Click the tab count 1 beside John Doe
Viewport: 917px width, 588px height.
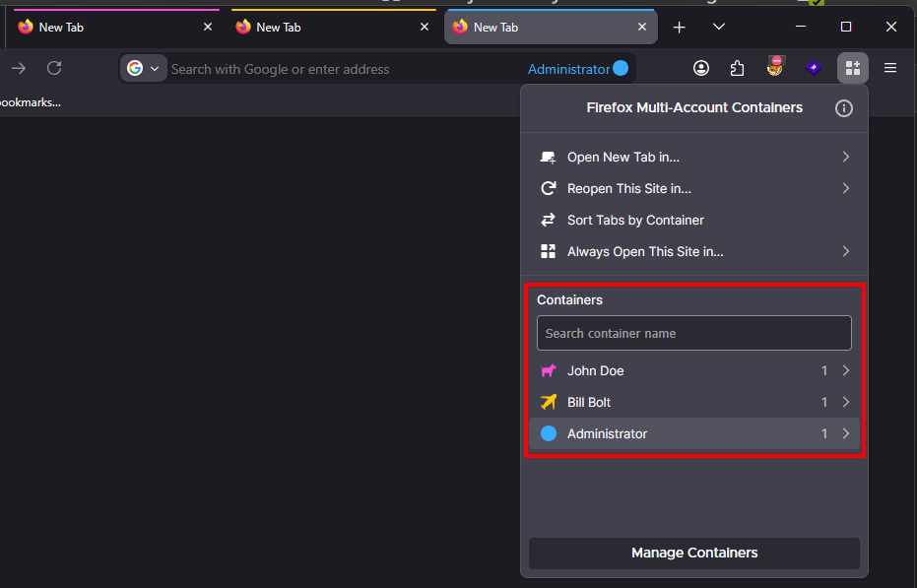tap(824, 371)
